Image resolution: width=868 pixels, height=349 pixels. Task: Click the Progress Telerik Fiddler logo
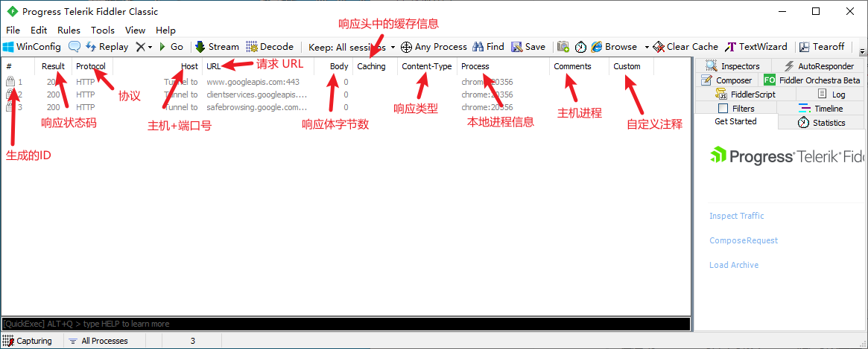pos(786,156)
